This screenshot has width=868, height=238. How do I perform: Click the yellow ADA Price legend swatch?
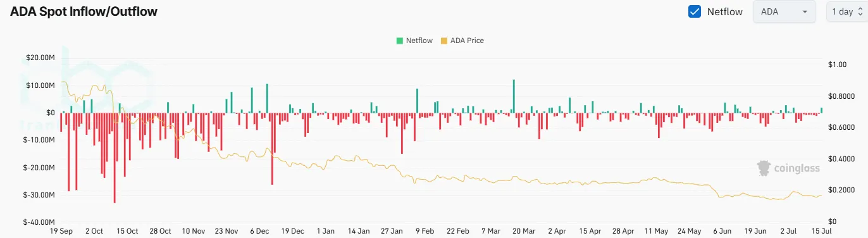click(x=443, y=41)
